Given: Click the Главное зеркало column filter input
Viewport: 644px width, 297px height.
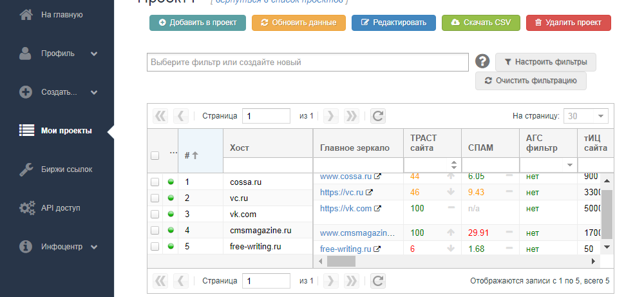Looking at the screenshot, I should point(358,165).
